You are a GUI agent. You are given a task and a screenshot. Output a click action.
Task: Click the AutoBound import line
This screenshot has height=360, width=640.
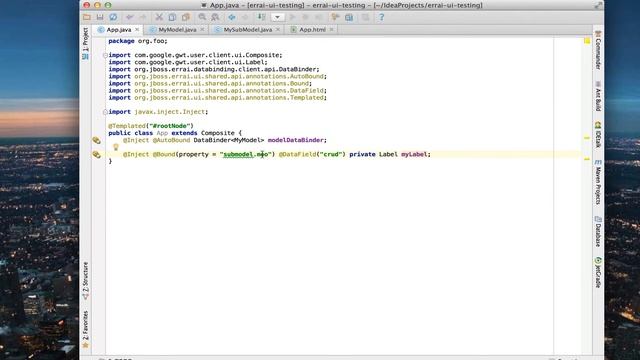[x=218, y=76]
